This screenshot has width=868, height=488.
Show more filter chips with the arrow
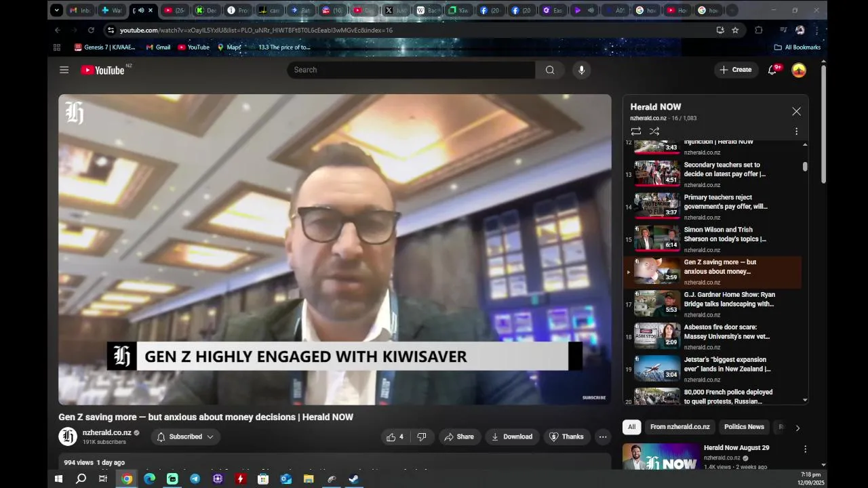tap(797, 428)
